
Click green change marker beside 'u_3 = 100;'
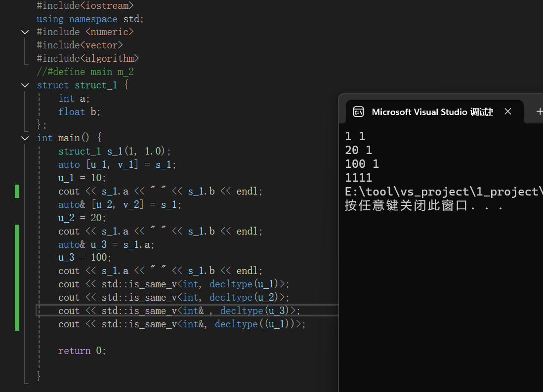click(17, 257)
